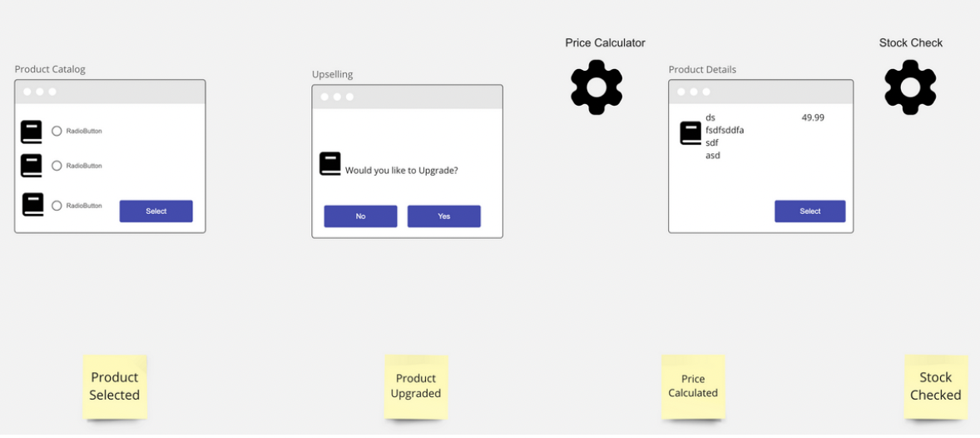Click the Price Calculator gear icon
The height and width of the screenshot is (438, 980).
(x=596, y=87)
